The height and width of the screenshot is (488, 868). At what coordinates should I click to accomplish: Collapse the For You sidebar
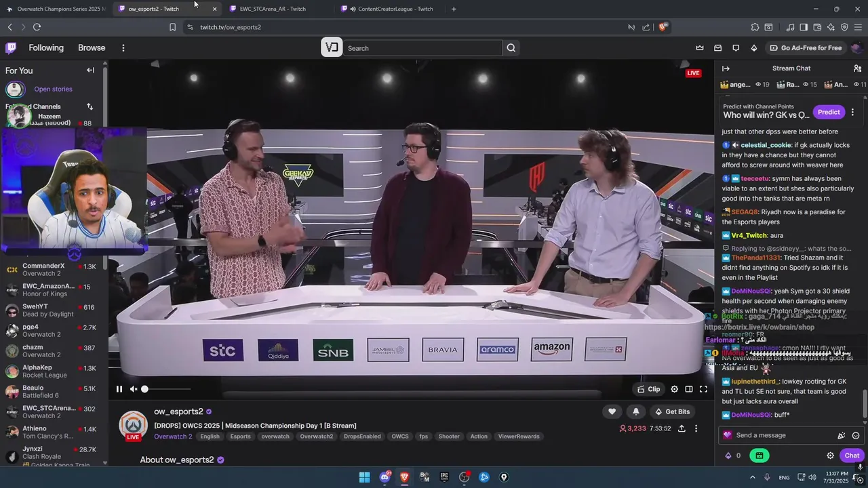[x=90, y=70]
